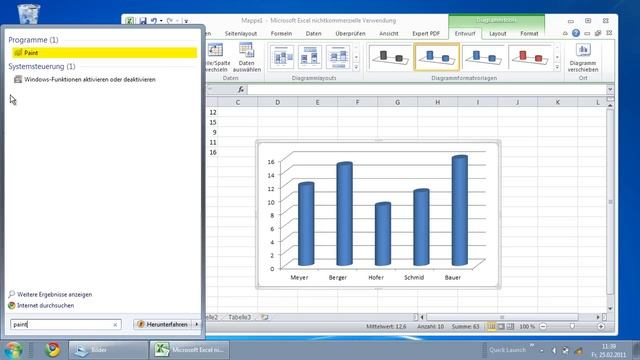Open the Recycle Bin on desktop
This screenshot has height=360, width=640.
tap(29, 13)
